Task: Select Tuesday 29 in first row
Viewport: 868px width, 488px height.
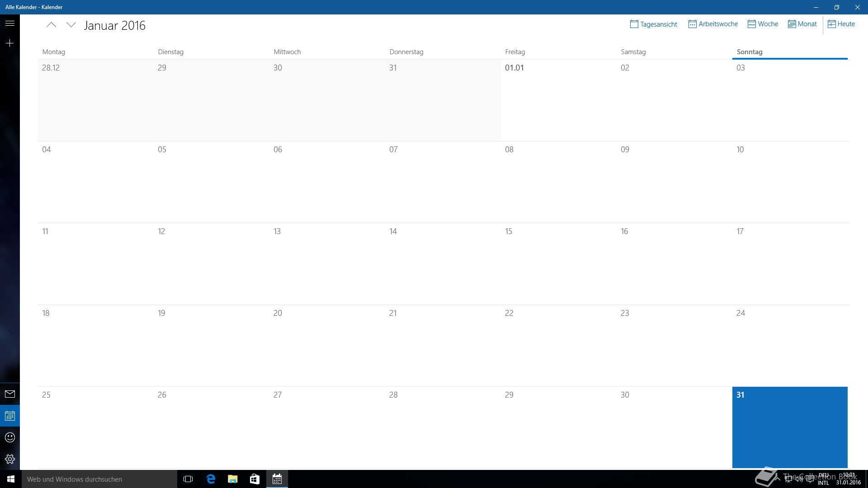Action: point(212,100)
